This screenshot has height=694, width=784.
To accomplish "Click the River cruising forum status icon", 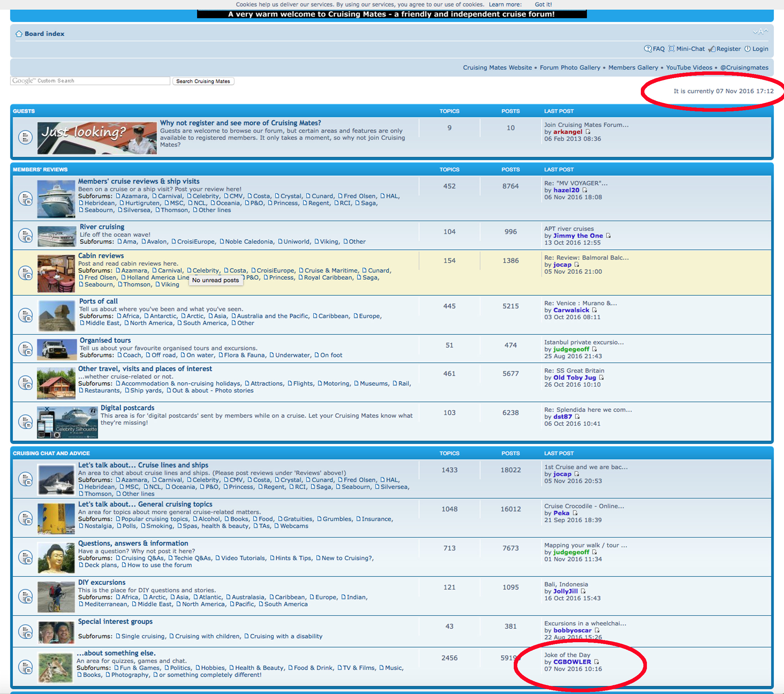I will (26, 236).
